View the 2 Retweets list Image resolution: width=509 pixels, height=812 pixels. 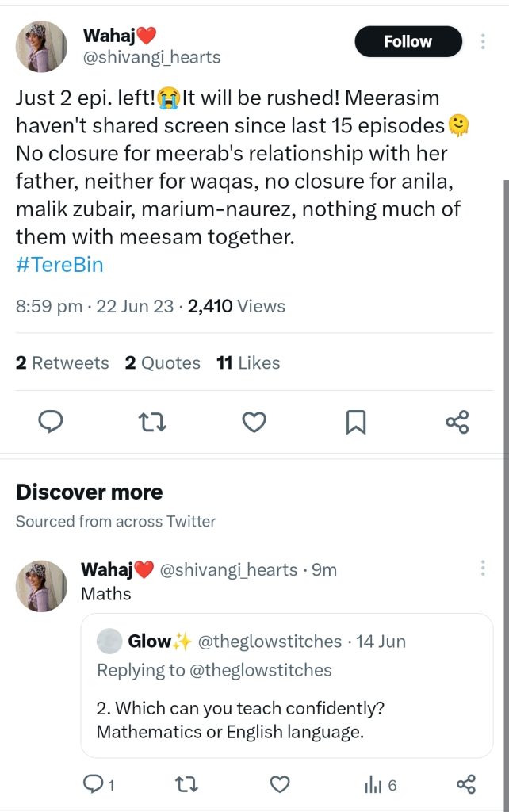point(63,363)
